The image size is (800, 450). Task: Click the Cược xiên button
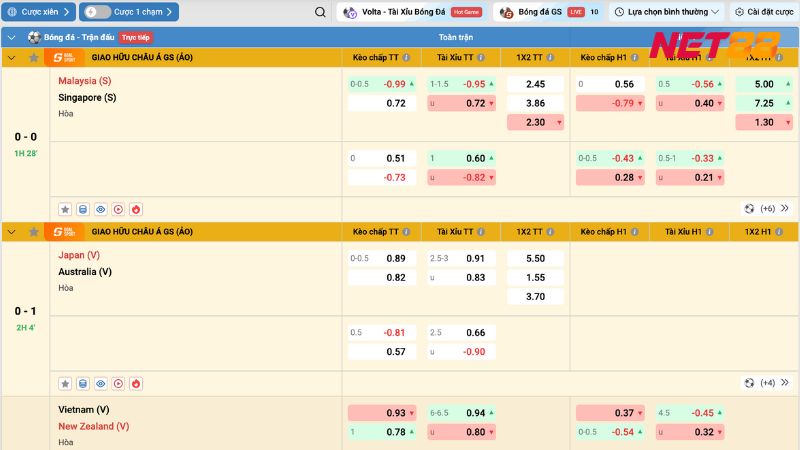pyautogui.click(x=38, y=13)
